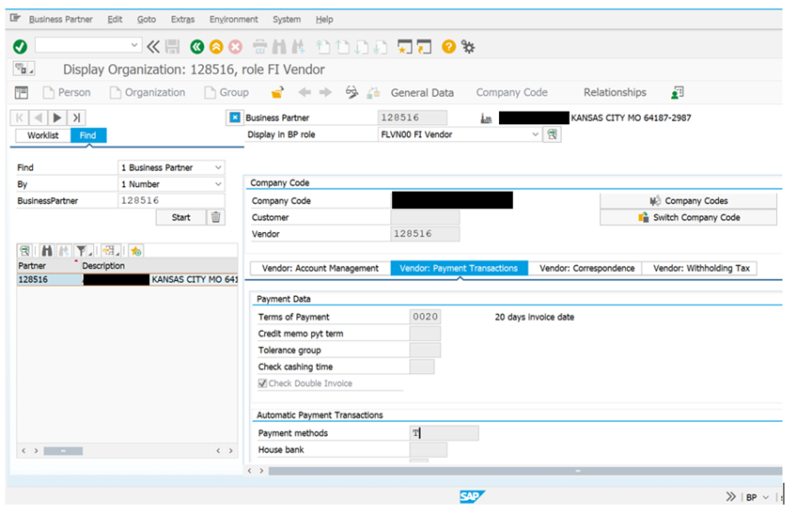Click the trash icon next to Start
The height and width of the screenshot is (515, 812).
click(x=216, y=217)
